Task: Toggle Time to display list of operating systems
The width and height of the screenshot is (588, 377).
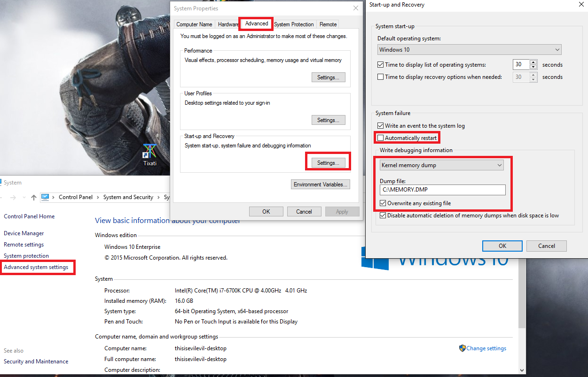Action: (381, 65)
